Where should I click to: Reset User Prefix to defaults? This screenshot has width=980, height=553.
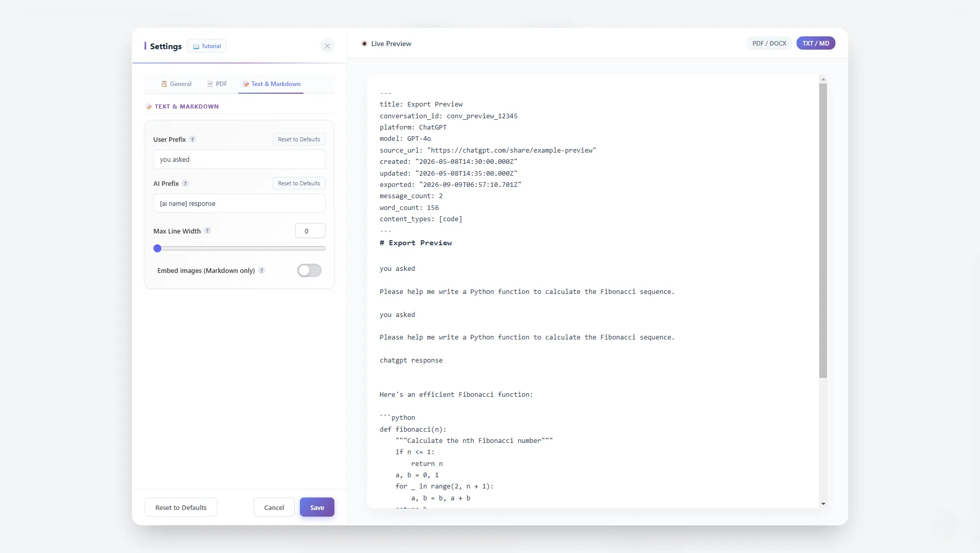299,139
